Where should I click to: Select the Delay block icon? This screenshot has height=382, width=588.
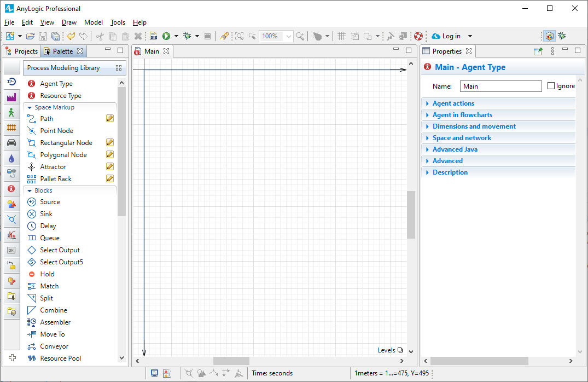32,226
